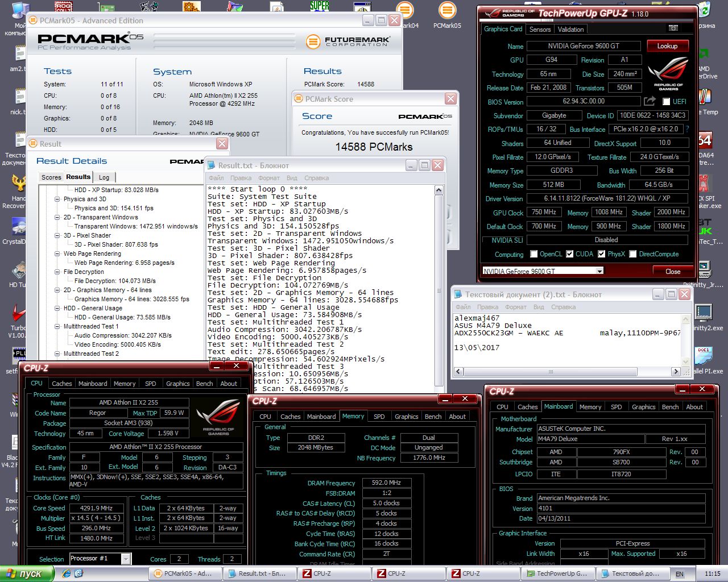728x582 pixels.
Task: Open the PCMark05 desktop shortcut icon
Action: point(447,11)
